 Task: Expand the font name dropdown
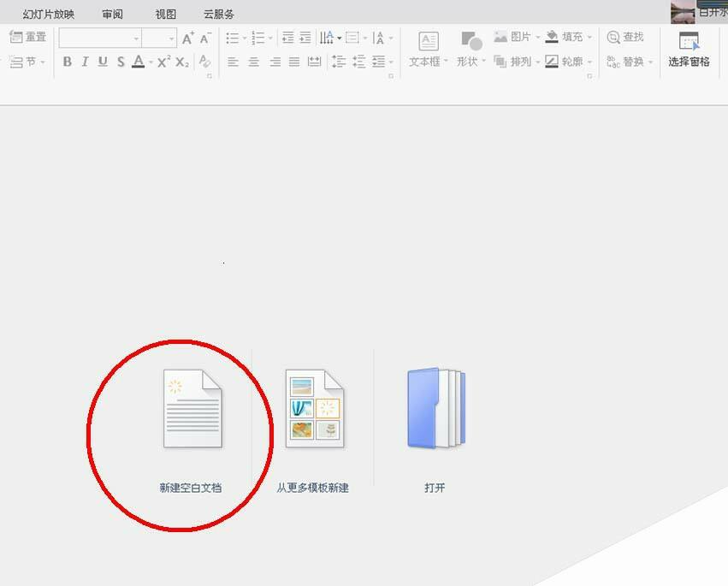click(136, 38)
